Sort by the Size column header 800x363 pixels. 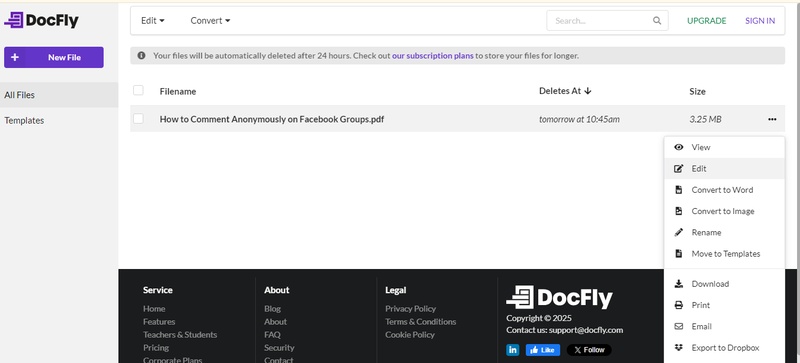tap(697, 91)
